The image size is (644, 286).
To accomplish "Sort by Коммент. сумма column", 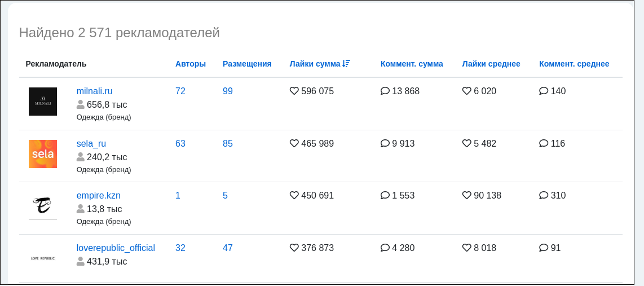I will pos(412,64).
